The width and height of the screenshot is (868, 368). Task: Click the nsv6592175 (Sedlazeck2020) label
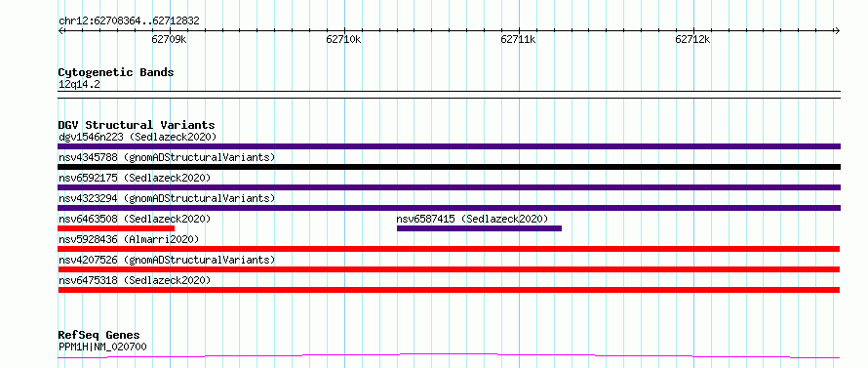[135, 178]
